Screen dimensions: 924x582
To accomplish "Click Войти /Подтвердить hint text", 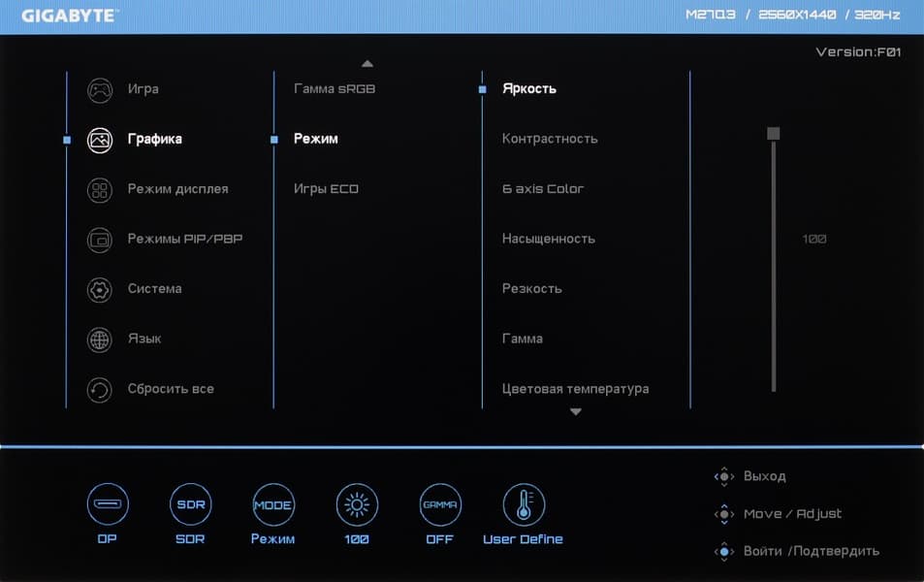I will coord(812,552).
